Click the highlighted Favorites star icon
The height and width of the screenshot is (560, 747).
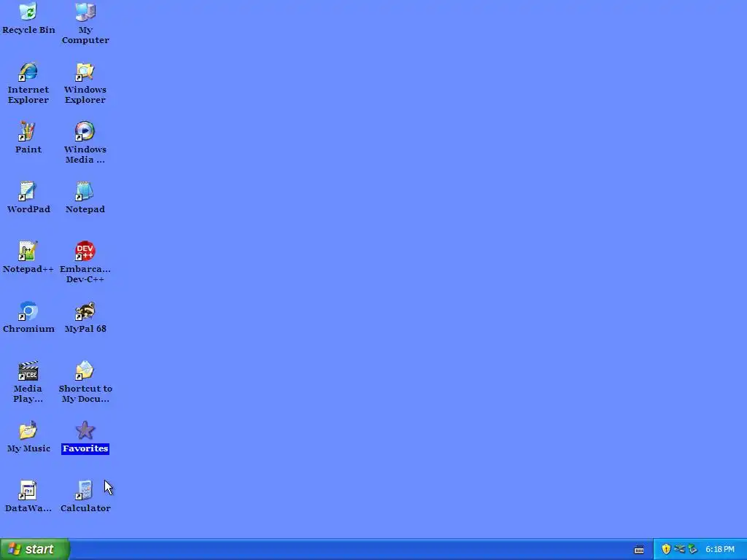pos(85,430)
